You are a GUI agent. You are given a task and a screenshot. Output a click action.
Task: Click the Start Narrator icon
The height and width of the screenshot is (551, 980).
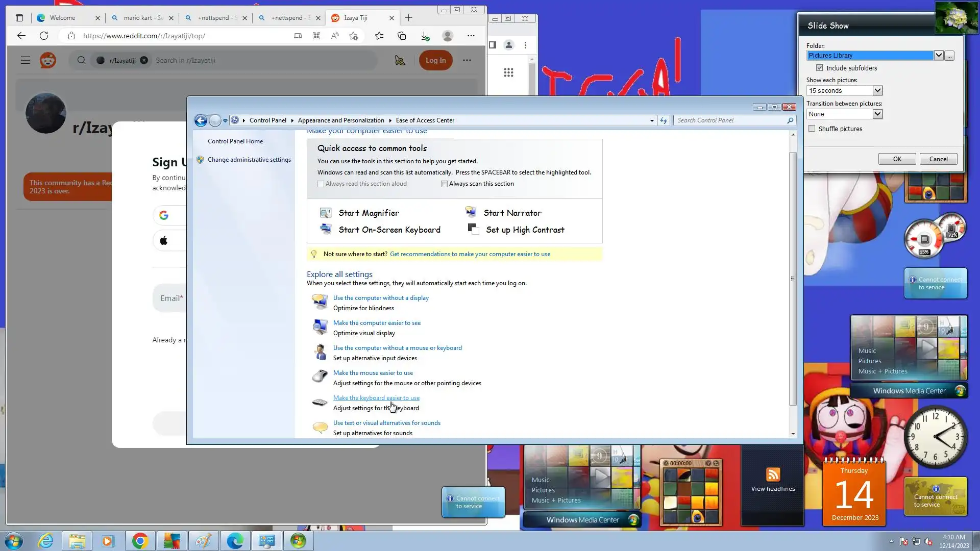[x=470, y=212]
